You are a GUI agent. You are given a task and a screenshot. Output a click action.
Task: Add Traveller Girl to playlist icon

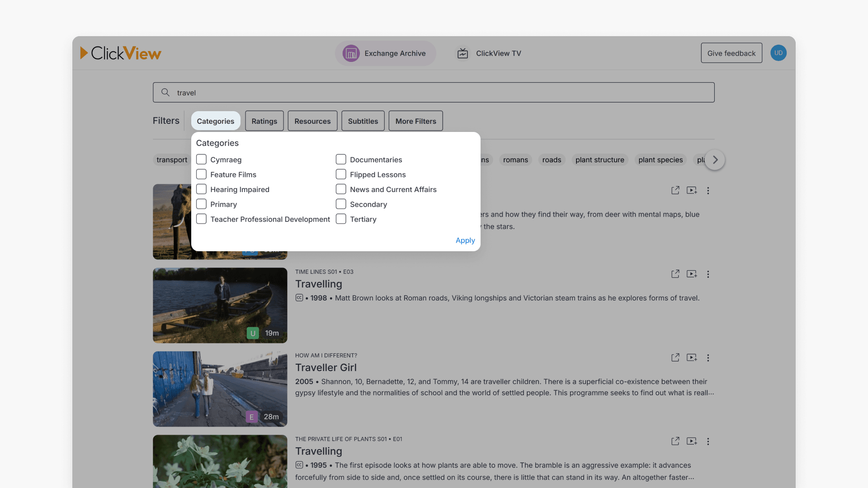coord(692,357)
